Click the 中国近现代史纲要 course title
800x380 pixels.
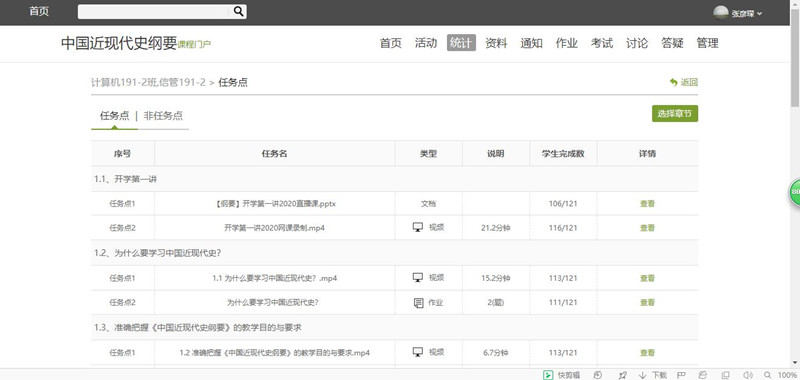(119, 43)
